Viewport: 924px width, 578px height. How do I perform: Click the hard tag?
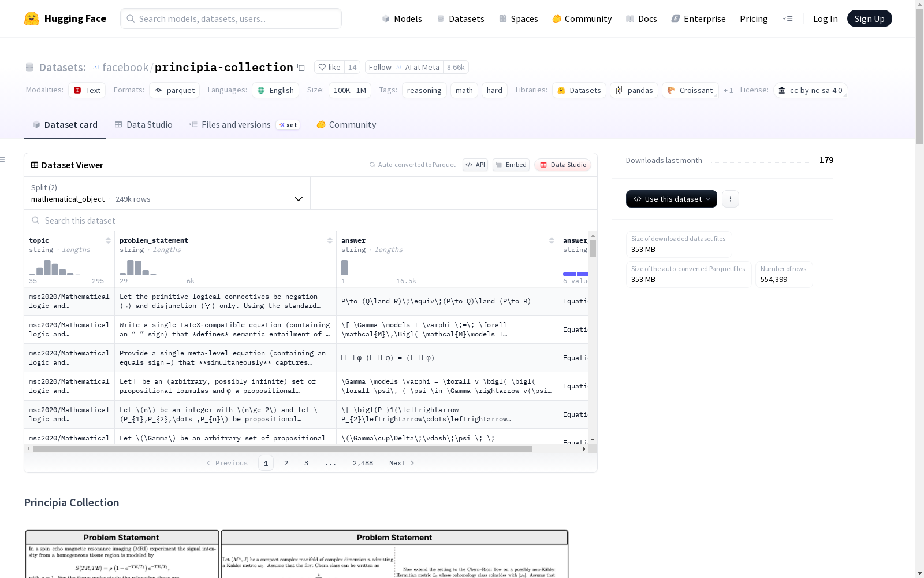point(494,90)
